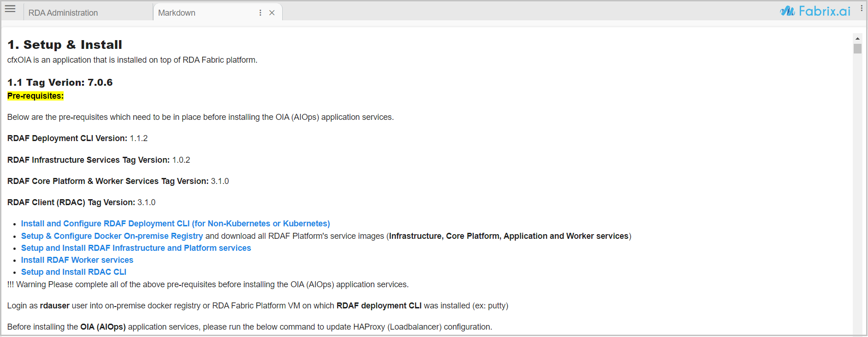Click the Fabrix.ai logo
The height and width of the screenshot is (337, 868).
pyautogui.click(x=815, y=11)
